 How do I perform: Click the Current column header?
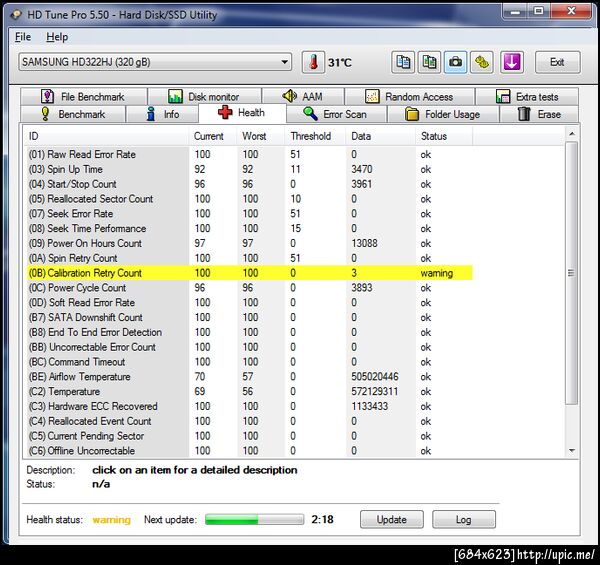[213, 136]
